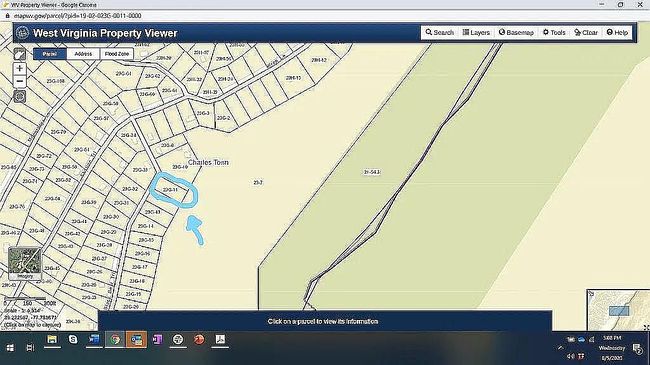Open Skype from the taskbar
Image resolution: width=650 pixels, height=365 pixels.
[73, 340]
